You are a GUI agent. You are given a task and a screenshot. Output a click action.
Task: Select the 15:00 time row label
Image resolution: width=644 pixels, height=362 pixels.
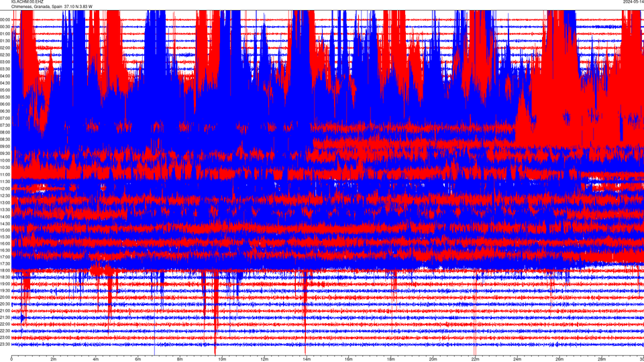coord(5,230)
